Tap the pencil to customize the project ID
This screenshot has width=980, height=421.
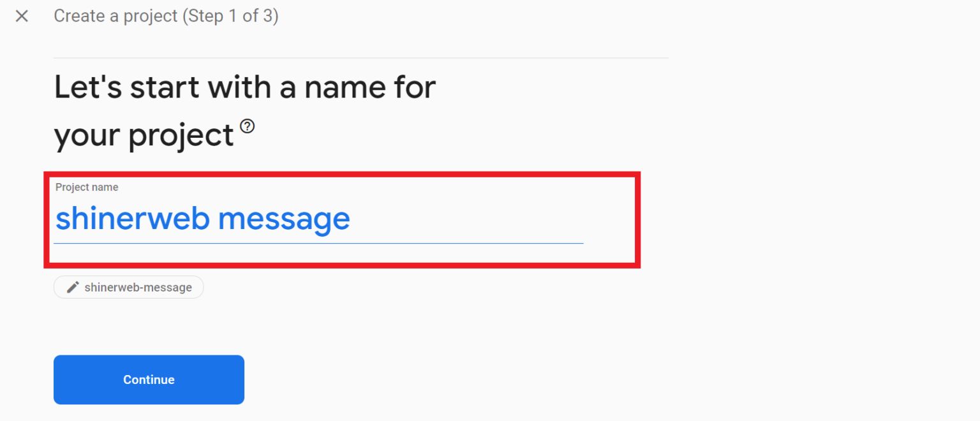[72, 287]
